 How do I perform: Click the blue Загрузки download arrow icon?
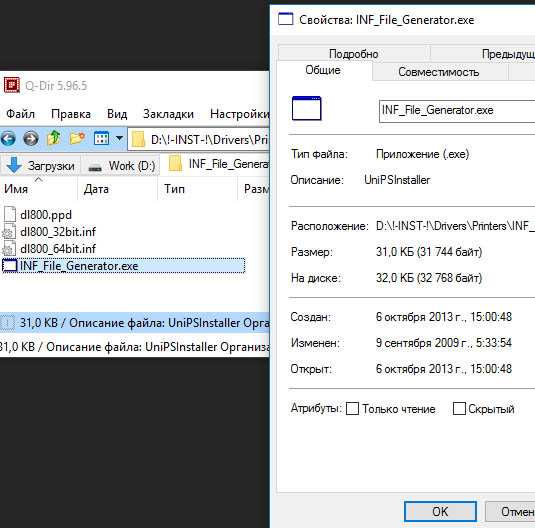(14, 165)
